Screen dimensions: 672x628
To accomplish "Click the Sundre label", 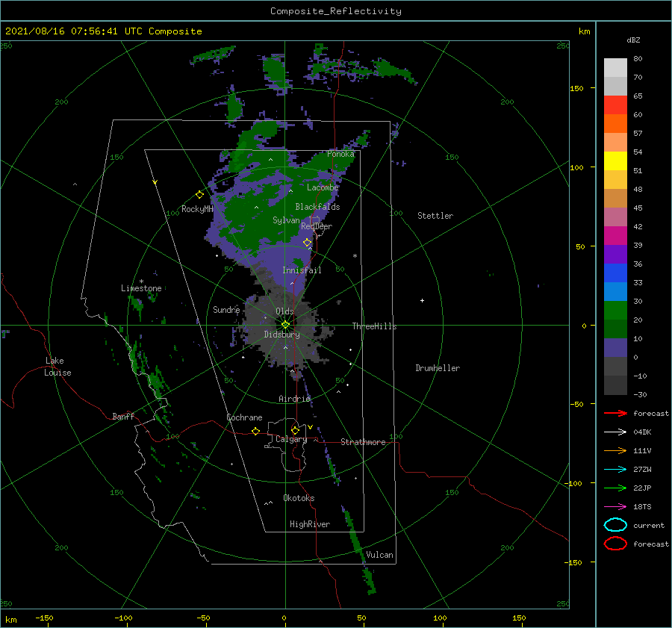I will [x=226, y=309].
